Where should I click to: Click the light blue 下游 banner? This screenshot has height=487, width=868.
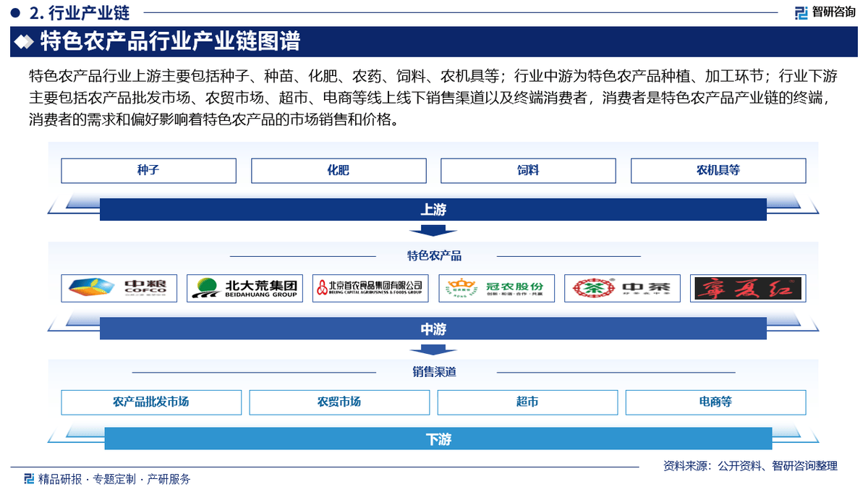[438, 439]
